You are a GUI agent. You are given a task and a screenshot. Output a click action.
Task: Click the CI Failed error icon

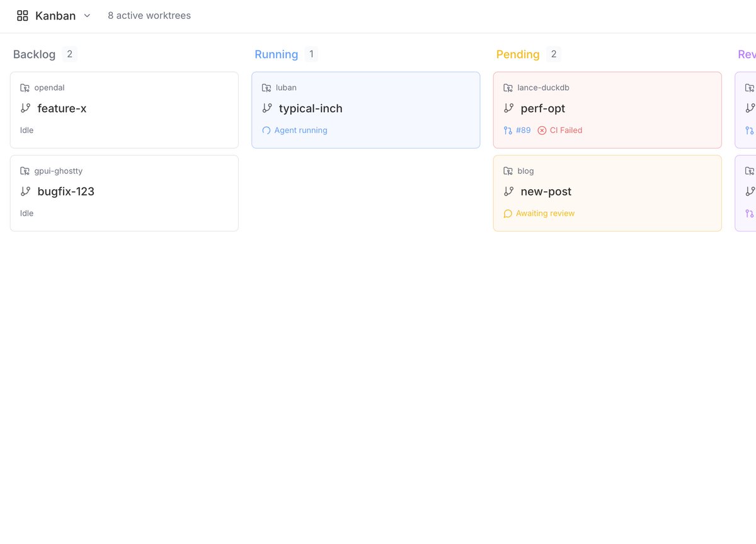point(542,130)
